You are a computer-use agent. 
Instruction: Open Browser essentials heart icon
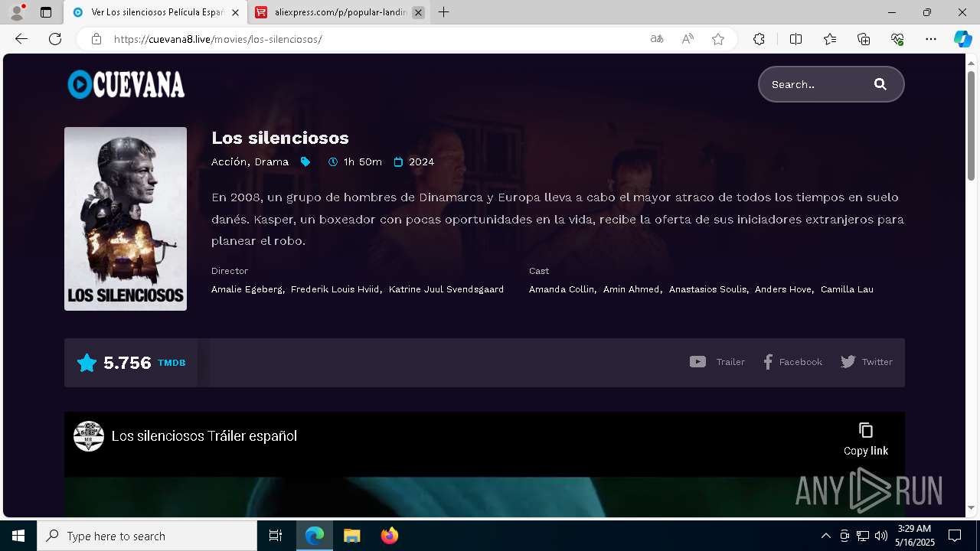point(897,39)
